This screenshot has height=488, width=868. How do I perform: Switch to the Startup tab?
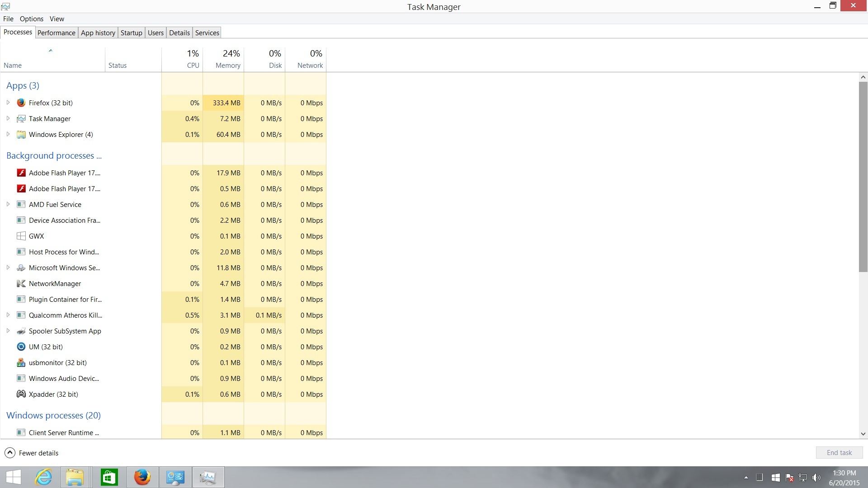click(132, 33)
